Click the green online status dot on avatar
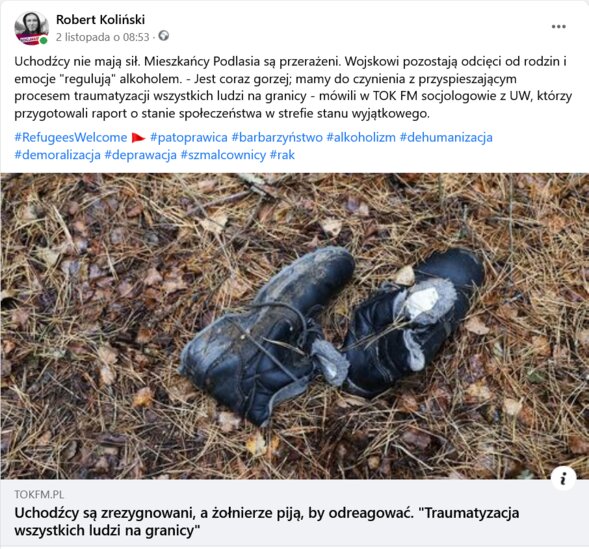 click(44, 41)
